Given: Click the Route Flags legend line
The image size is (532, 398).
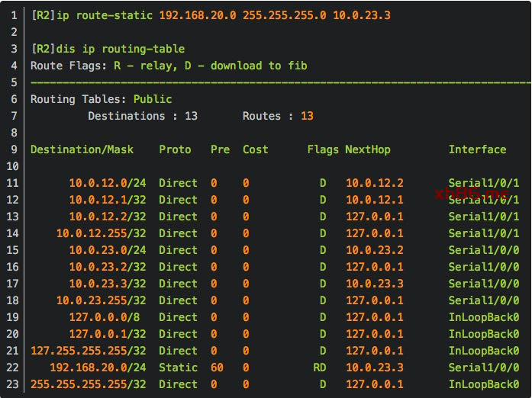Looking at the screenshot, I should (169, 66).
